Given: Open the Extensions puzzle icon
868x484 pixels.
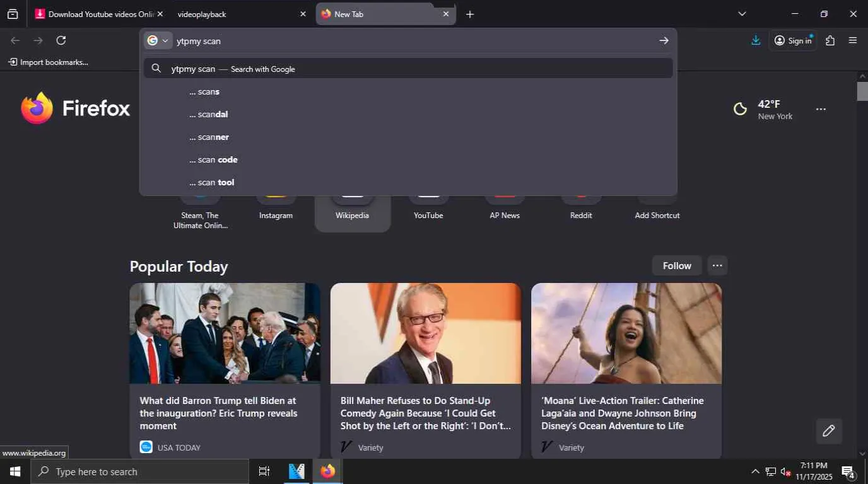Looking at the screenshot, I should 830,40.
